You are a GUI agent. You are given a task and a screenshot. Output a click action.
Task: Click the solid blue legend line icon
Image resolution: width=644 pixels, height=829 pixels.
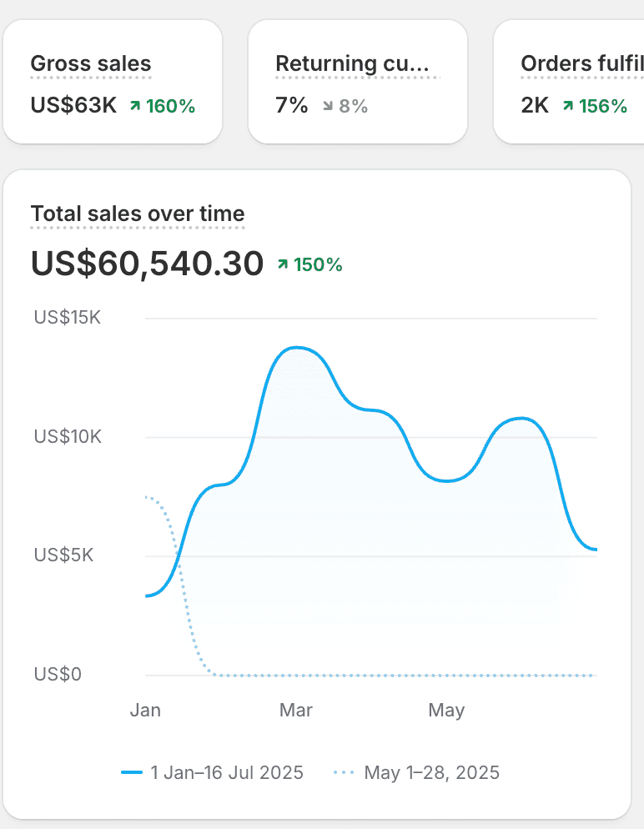pyautogui.click(x=132, y=772)
